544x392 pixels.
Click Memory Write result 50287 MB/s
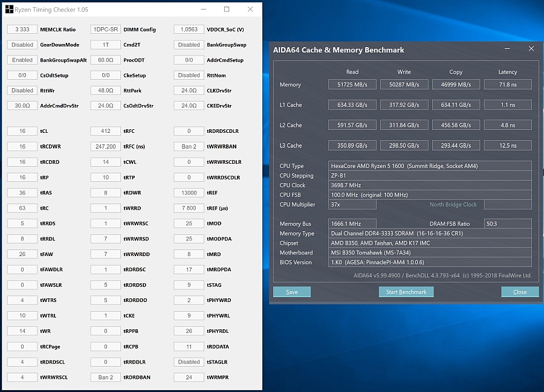[404, 84]
